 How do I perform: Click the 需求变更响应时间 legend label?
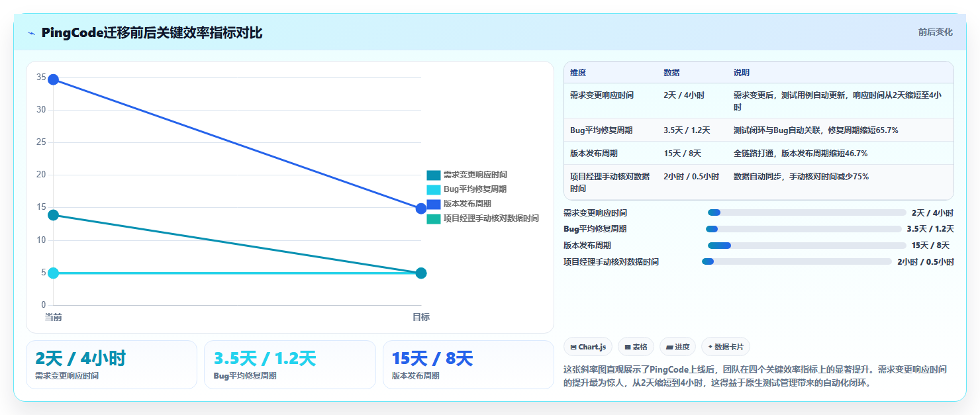(x=475, y=175)
